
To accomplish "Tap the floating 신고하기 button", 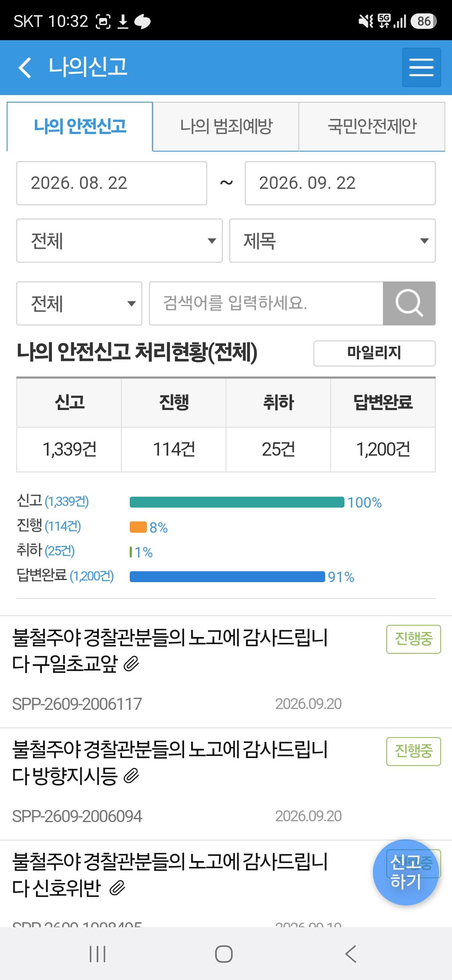I will coord(406,872).
